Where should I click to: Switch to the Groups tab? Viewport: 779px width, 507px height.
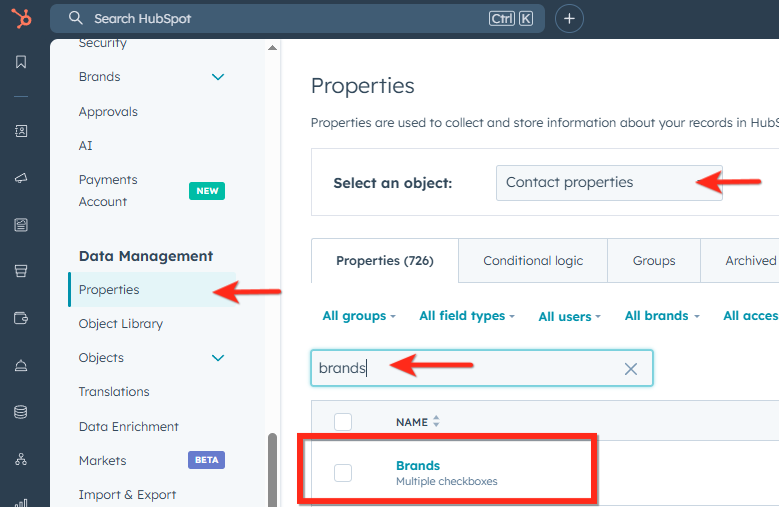tap(654, 261)
